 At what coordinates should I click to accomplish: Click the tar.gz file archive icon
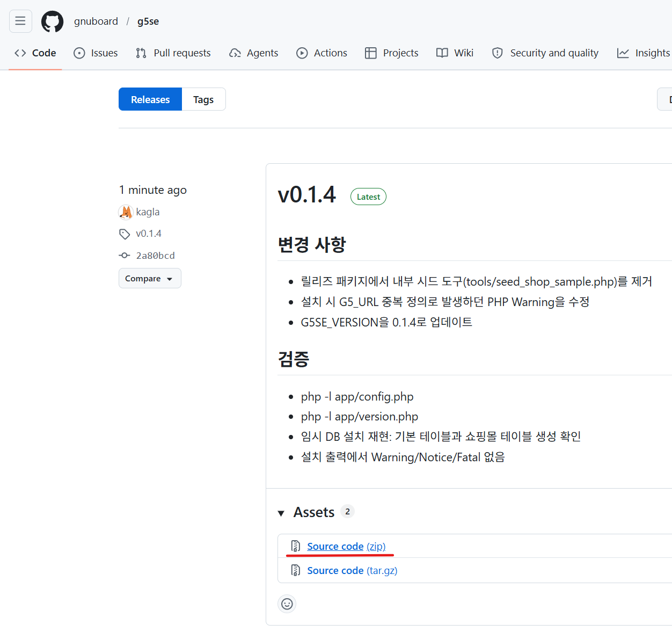tap(295, 570)
